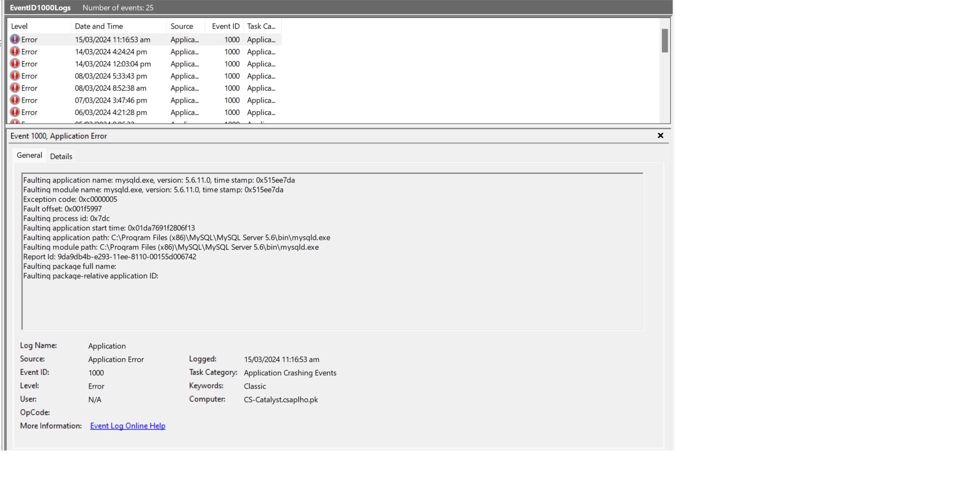The image size is (980, 497).
Task: Click the Source column header
Action: [182, 26]
